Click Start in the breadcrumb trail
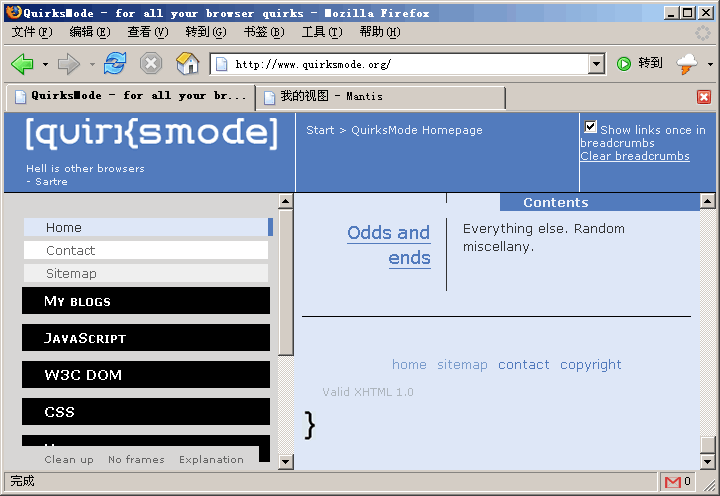The image size is (720, 496). 320,130
